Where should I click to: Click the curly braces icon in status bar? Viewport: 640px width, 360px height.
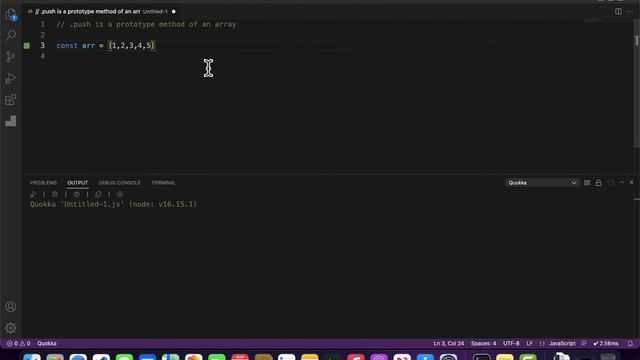pyautogui.click(x=542, y=344)
